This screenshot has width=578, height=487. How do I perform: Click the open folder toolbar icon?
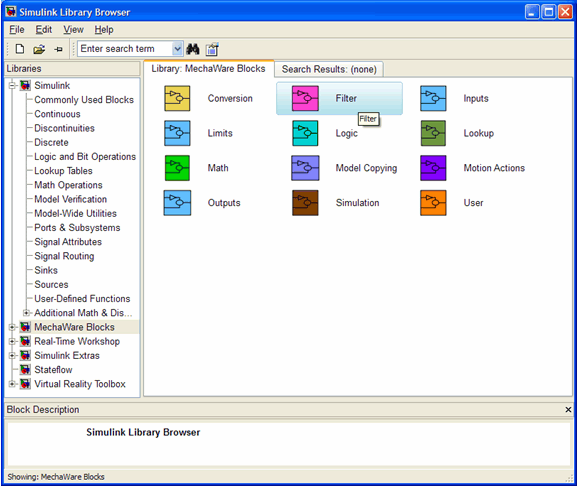coord(39,49)
